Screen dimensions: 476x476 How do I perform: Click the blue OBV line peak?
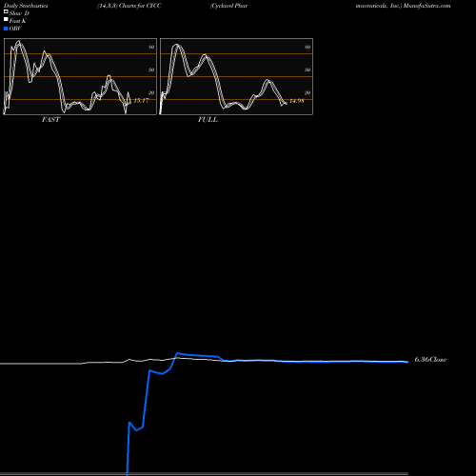(177, 353)
